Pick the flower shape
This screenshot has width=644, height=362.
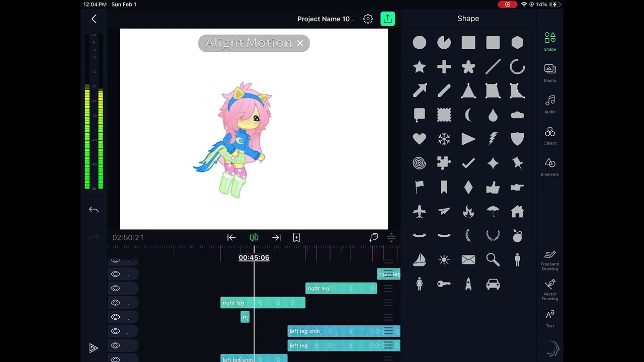tap(468, 67)
